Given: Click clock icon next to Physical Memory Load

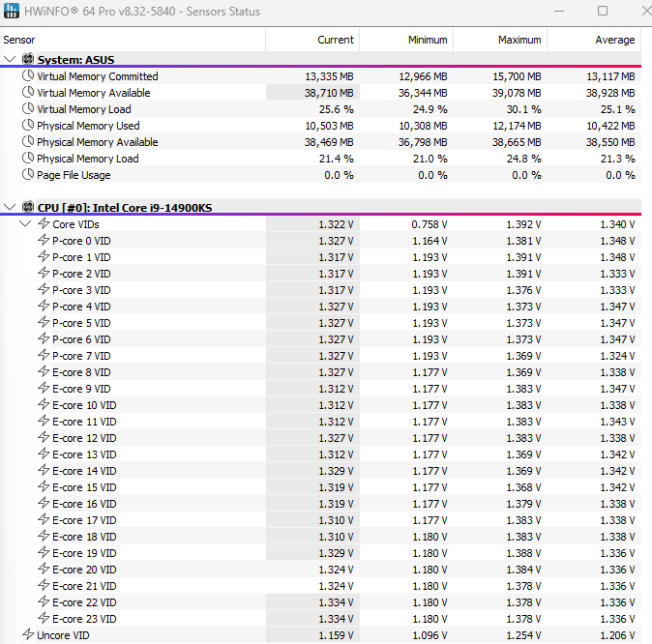Looking at the screenshot, I should [28, 158].
